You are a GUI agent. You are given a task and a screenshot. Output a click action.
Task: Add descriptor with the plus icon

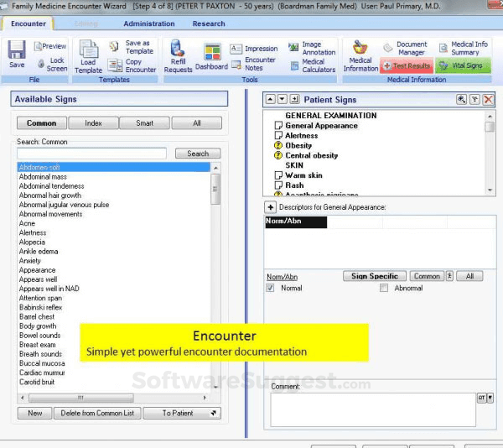[271, 207]
